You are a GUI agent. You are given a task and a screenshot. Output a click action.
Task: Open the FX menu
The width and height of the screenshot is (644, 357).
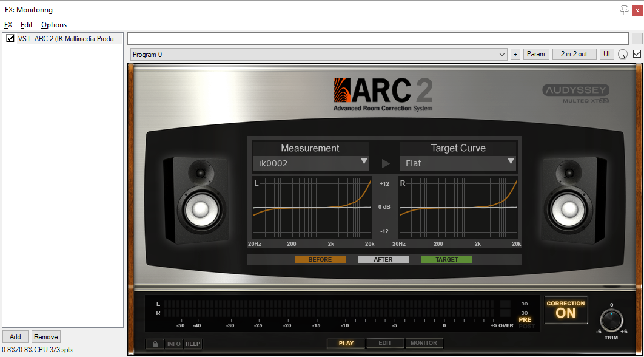tap(8, 25)
